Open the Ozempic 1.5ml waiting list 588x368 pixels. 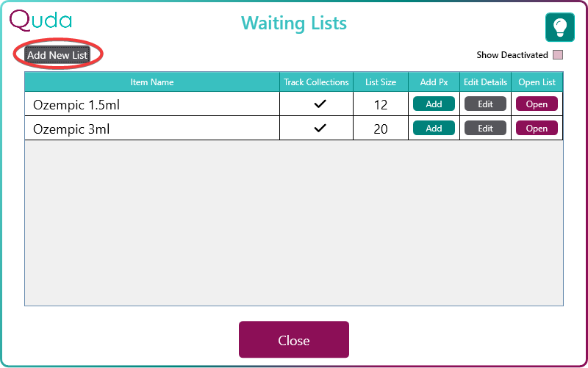point(537,104)
